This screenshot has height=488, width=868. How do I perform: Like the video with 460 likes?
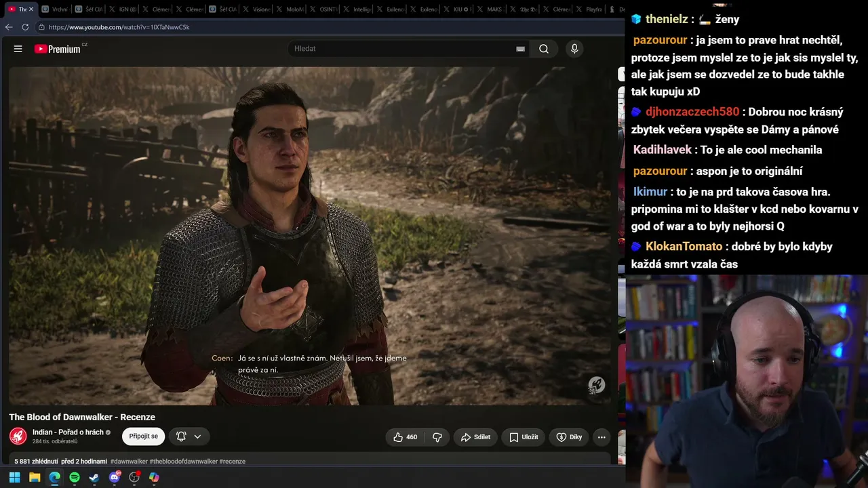405,437
